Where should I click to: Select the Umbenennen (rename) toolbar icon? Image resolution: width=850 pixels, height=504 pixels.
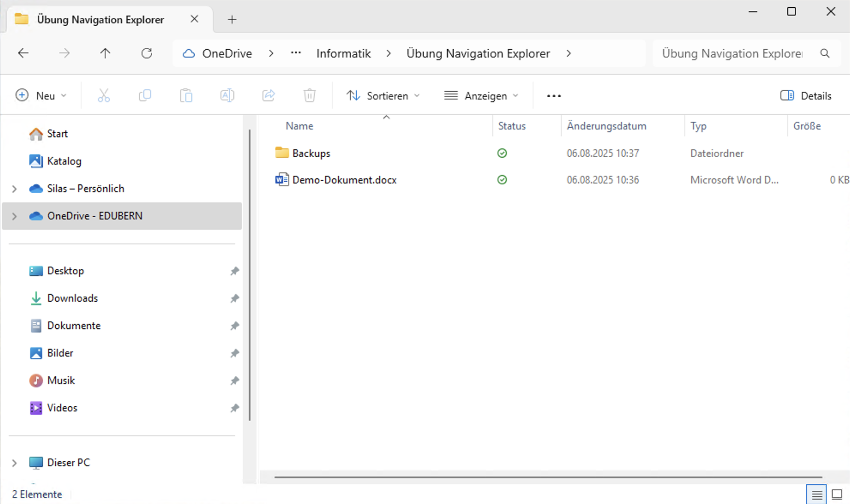pyautogui.click(x=227, y=95)
